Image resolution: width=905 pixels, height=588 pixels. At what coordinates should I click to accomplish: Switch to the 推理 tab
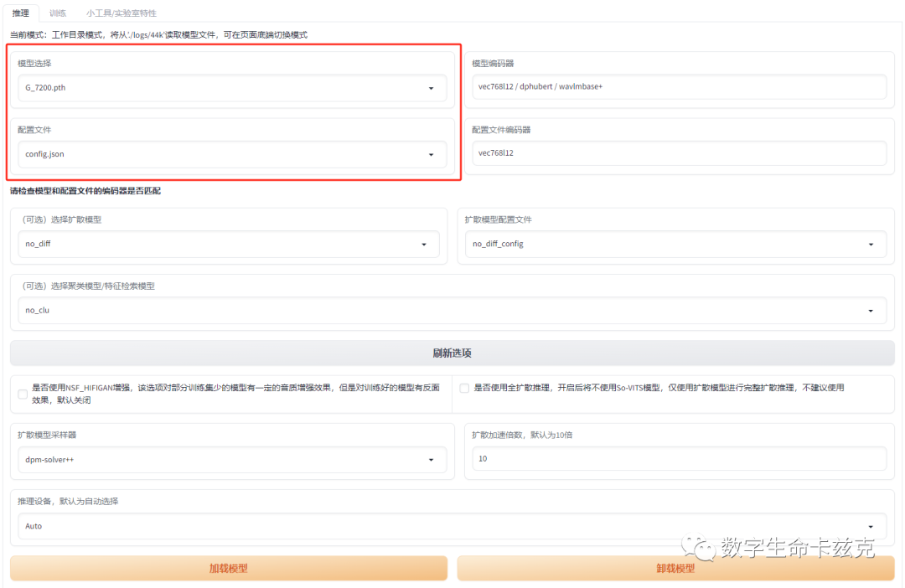(x=21, y=13)
